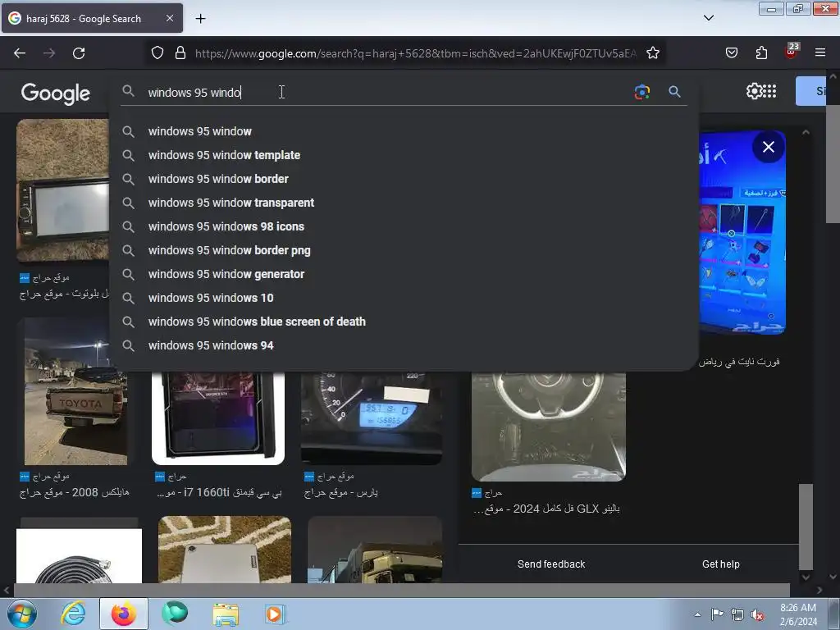Select 'windows 95 windows 10' suggestion
Screen dimensions: 840x630
[x=404, y=298]
